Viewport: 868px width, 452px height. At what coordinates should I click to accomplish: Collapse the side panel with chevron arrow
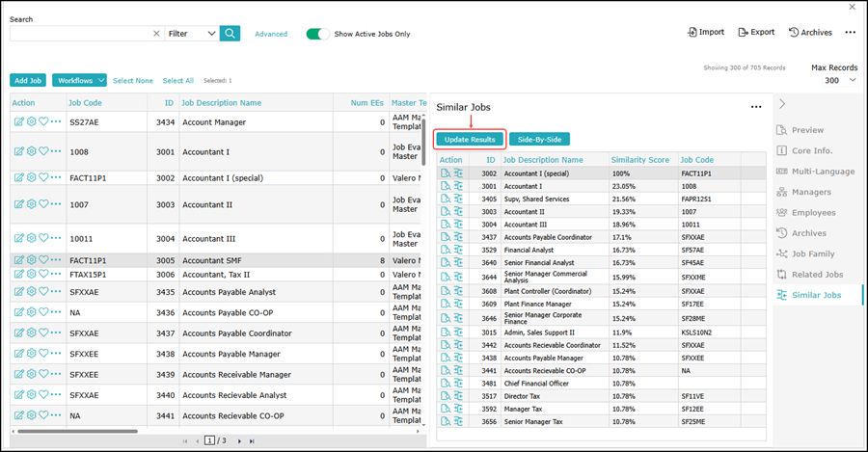(x=782, y=103)
